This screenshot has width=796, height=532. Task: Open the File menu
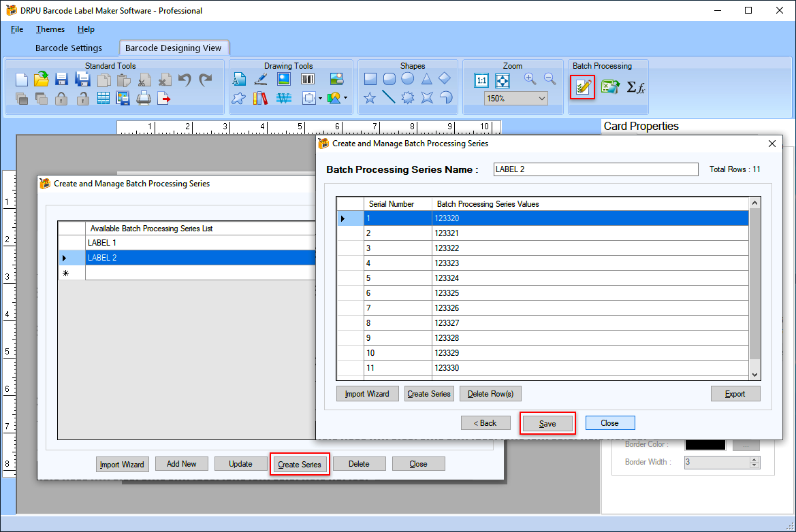point(17,29)
